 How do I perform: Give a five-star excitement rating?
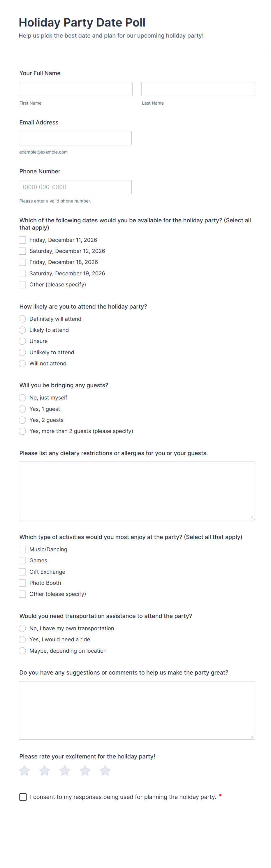pyautogui.click(x=105, y=770)
